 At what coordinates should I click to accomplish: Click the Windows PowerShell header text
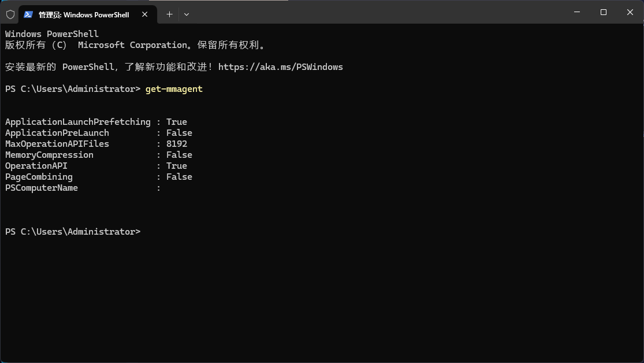pyautogui.click(x=51, y=34)
